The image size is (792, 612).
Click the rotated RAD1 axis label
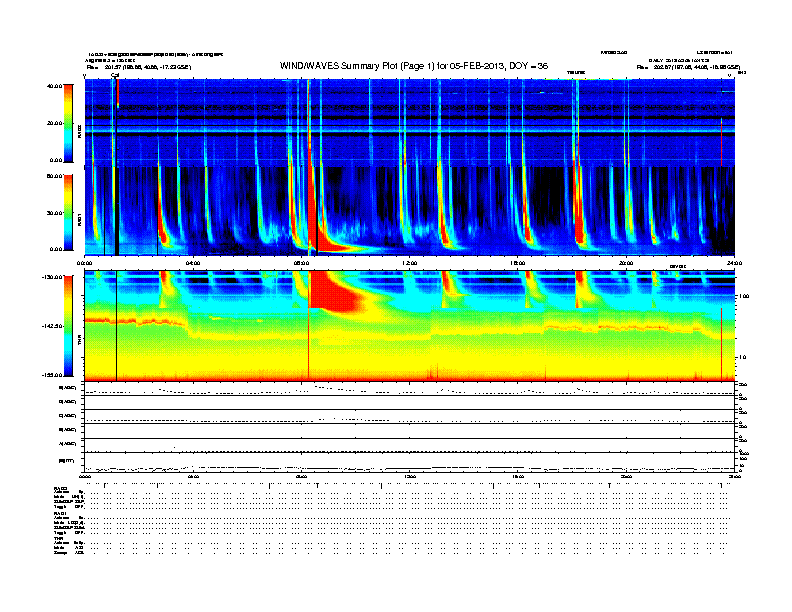click(x=79, y=219)
